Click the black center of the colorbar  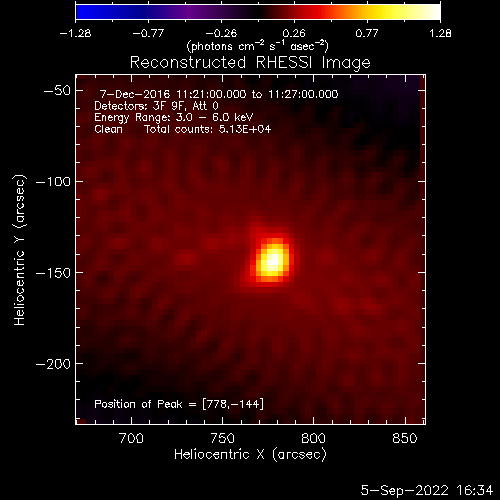(258, 12)
